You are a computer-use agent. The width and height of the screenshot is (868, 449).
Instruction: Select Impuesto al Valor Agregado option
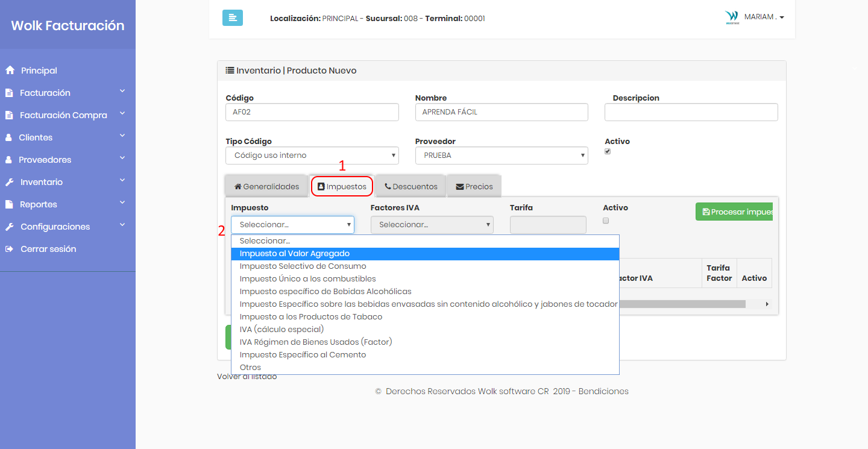tap(425, 254)
